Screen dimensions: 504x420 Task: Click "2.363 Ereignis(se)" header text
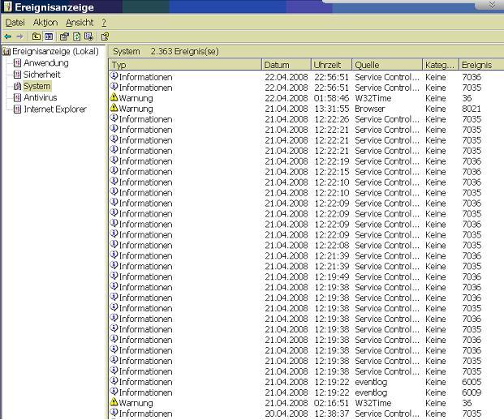185,51
